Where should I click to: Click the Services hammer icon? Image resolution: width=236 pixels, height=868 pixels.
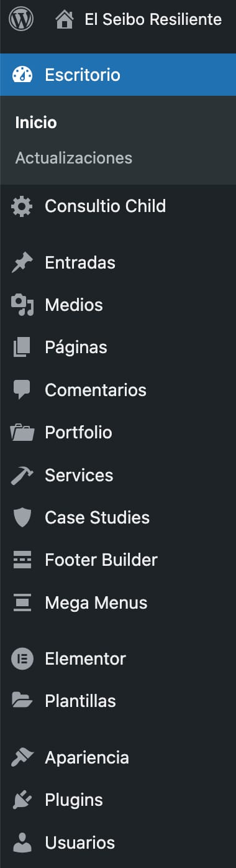tap(22, 476)
